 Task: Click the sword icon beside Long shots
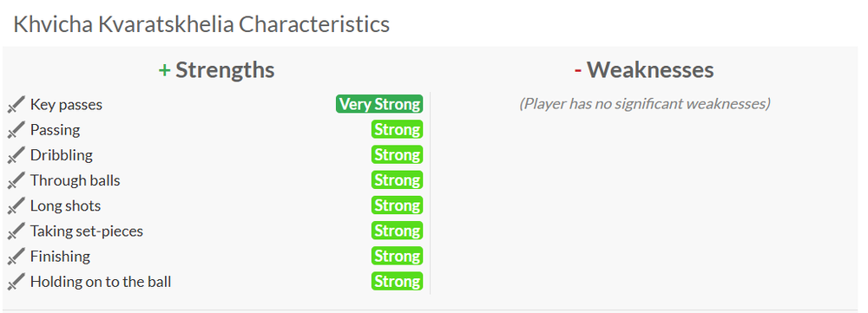[x=16, y=205]
